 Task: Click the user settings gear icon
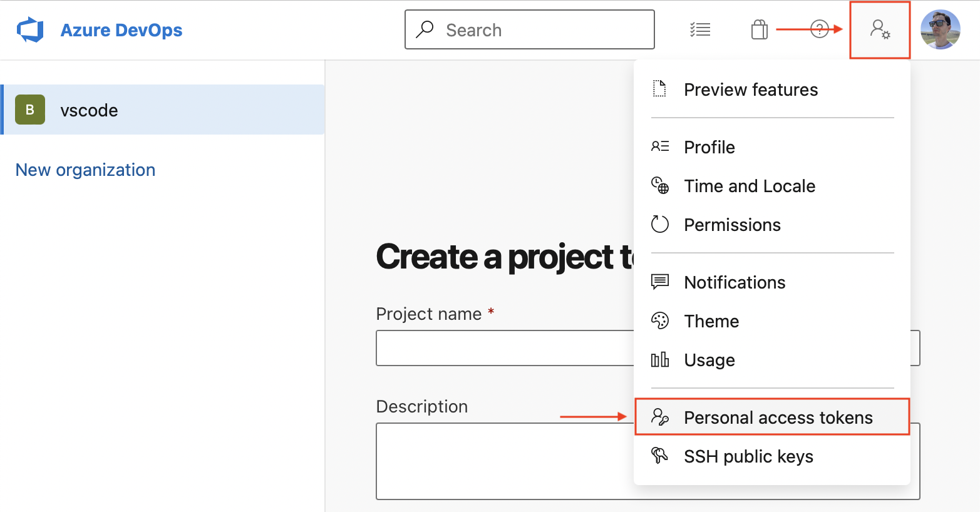tap(880, 29)
